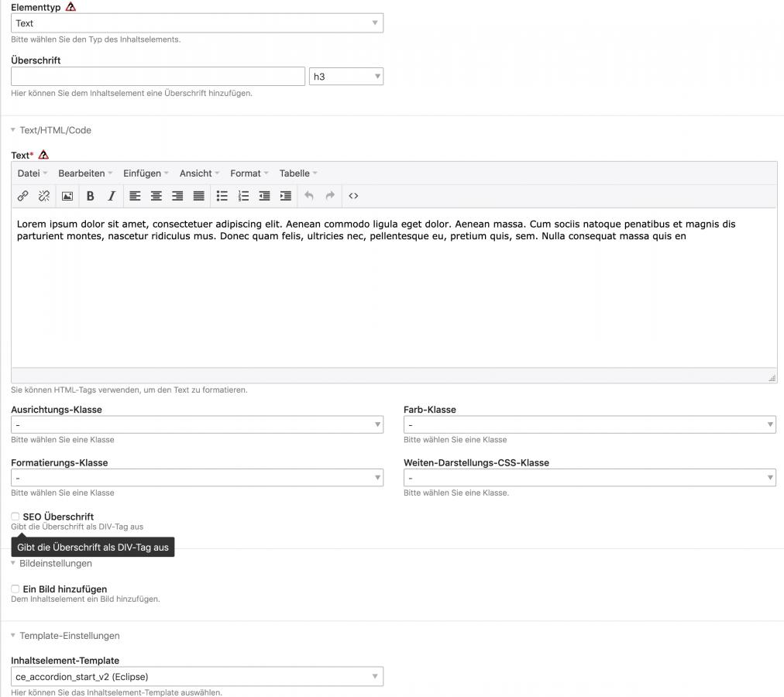Click the insert link icon
The height and width of the screenshot is (697, 784).
[23, 196]
